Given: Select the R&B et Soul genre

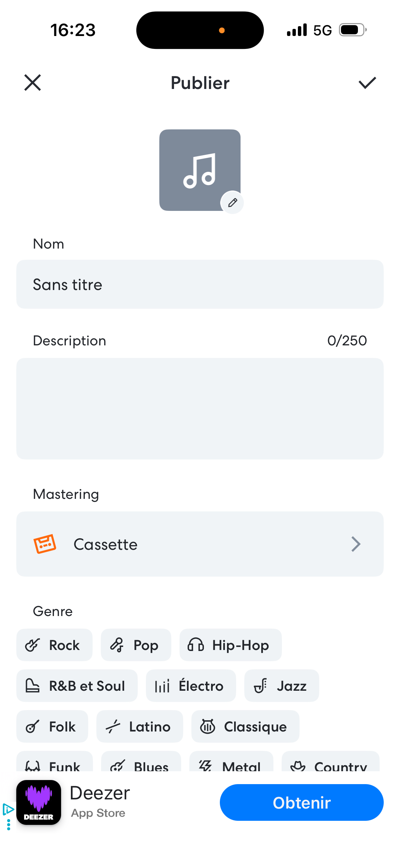Looking at the screenshot, I should 77,686.
